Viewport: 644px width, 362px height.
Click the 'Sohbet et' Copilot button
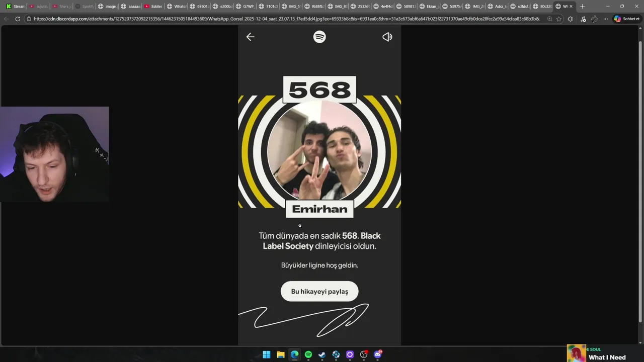point(627,19)
